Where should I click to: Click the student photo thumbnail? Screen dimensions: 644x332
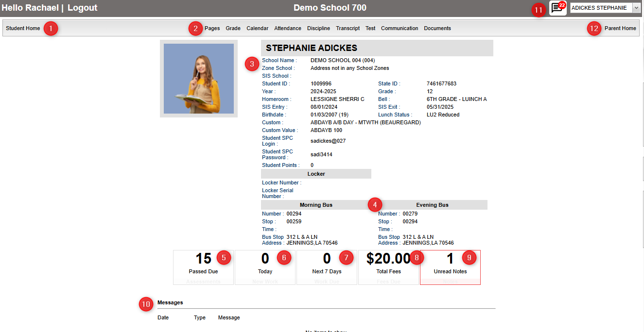pos(199,79)
